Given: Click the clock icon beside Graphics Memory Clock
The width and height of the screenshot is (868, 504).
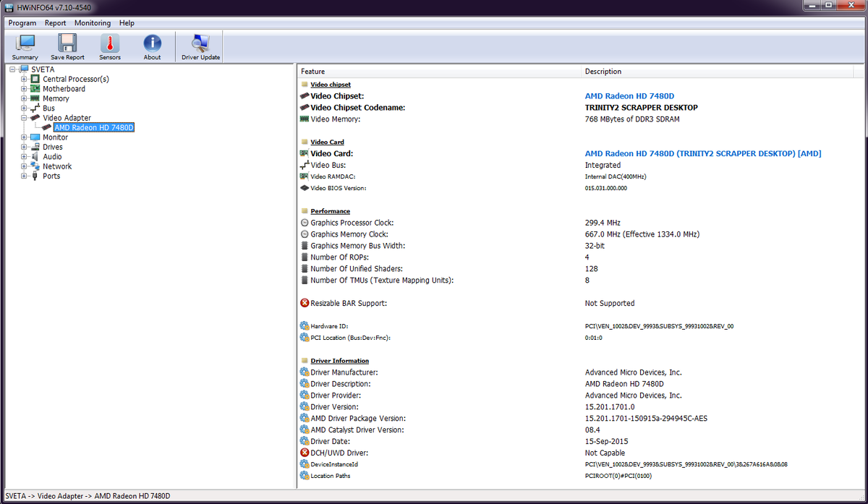Looking at the screenshot, I should coord(305,234).
